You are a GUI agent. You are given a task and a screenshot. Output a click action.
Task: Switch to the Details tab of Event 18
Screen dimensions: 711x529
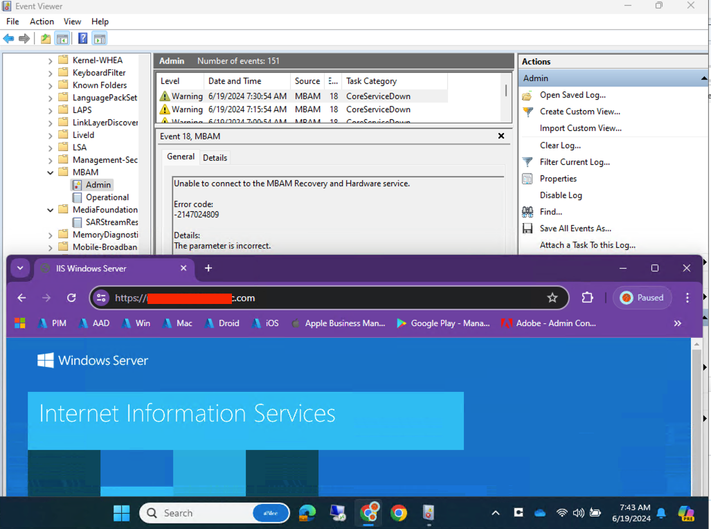tap(215, 158)
